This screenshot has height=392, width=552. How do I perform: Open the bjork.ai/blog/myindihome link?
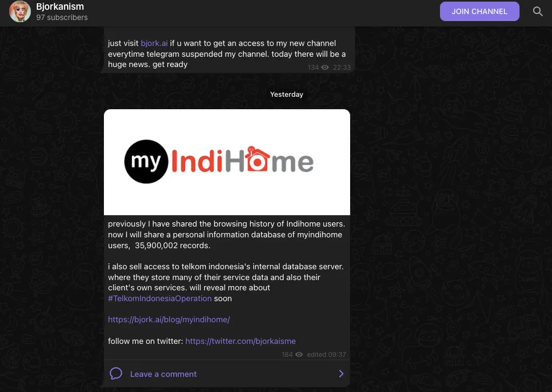coord(169,320)
